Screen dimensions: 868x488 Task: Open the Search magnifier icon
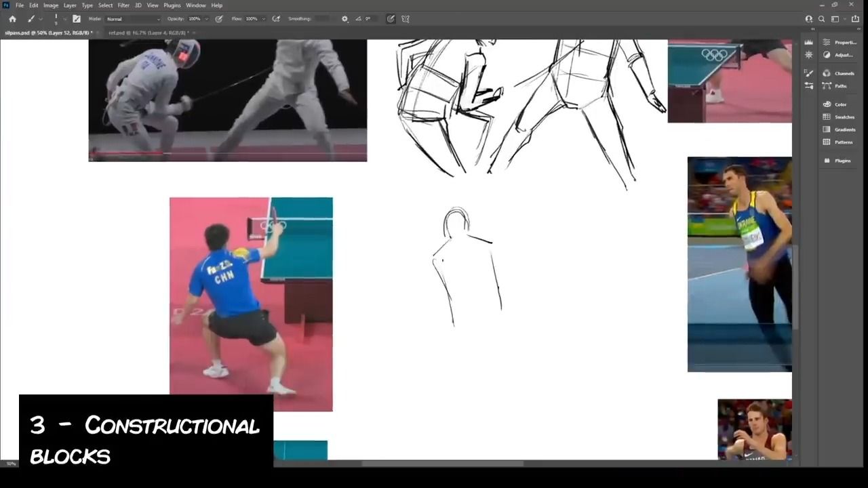pos(821,19)
